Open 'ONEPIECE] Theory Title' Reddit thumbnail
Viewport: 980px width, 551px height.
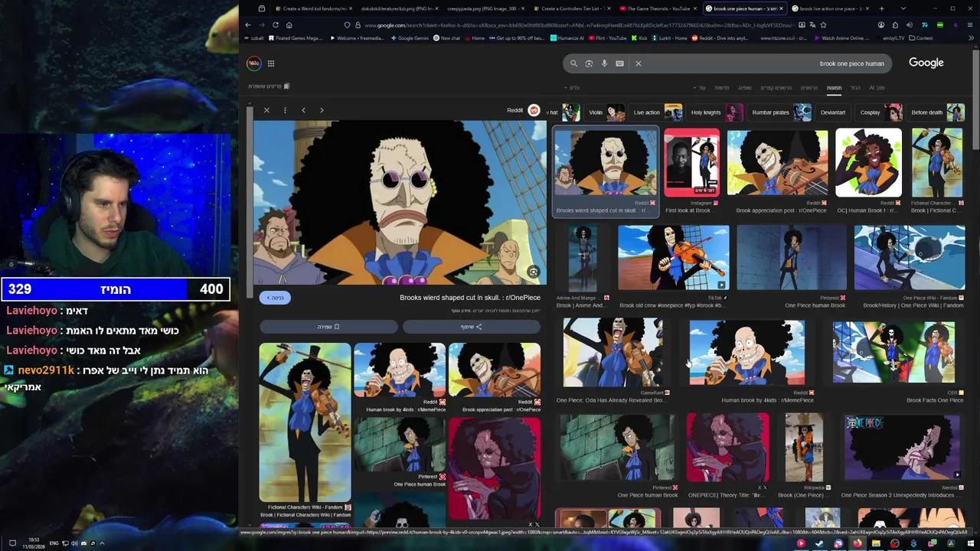727,448
